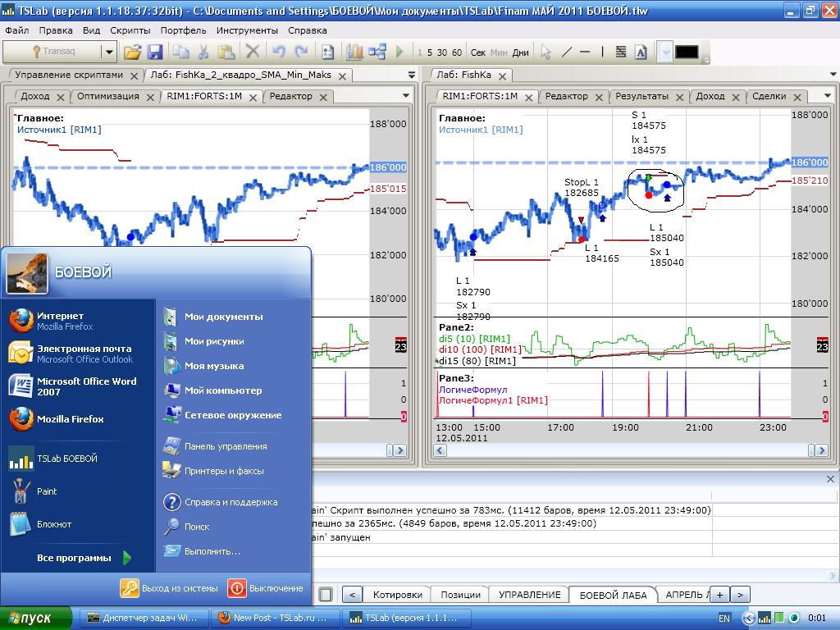Click the text label 'A' tool icon
The image size is (840, 630).
pyautogui.click(x=641, y=52)
